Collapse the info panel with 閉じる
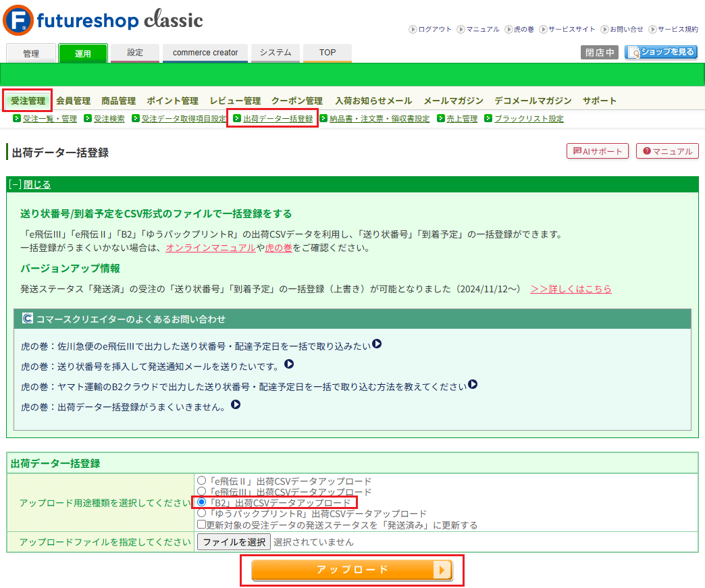 [37, 184]
